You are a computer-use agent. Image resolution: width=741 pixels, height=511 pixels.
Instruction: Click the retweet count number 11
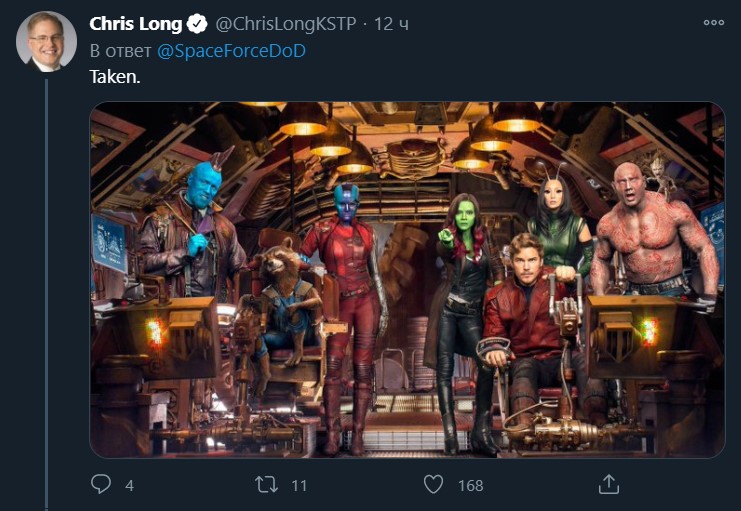[299, 485]
